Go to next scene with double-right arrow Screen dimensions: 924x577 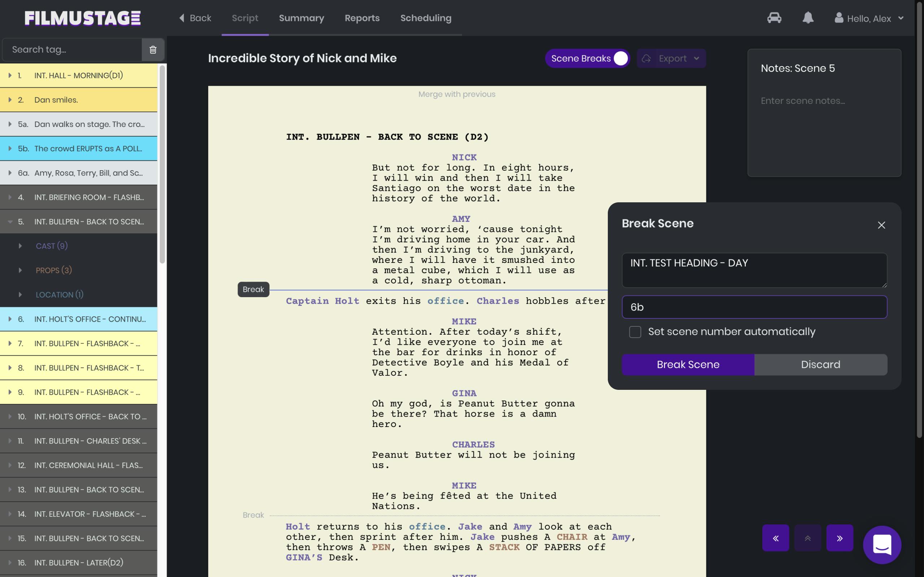point(839,538)
